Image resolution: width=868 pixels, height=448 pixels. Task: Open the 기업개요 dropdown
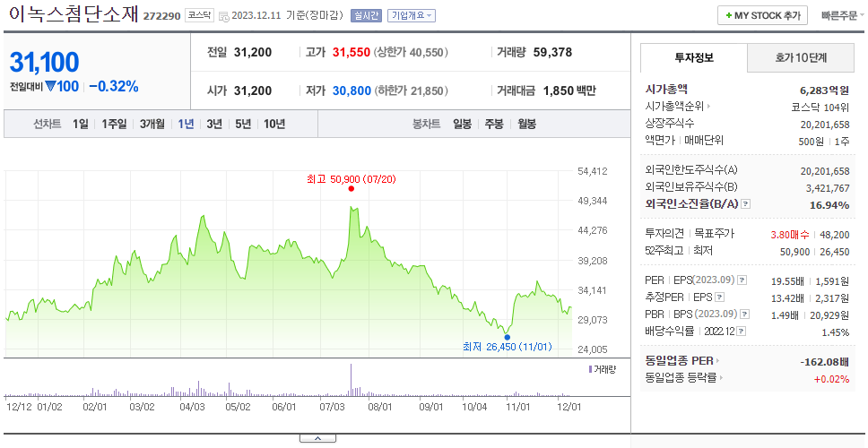click(x=412, y=15)
